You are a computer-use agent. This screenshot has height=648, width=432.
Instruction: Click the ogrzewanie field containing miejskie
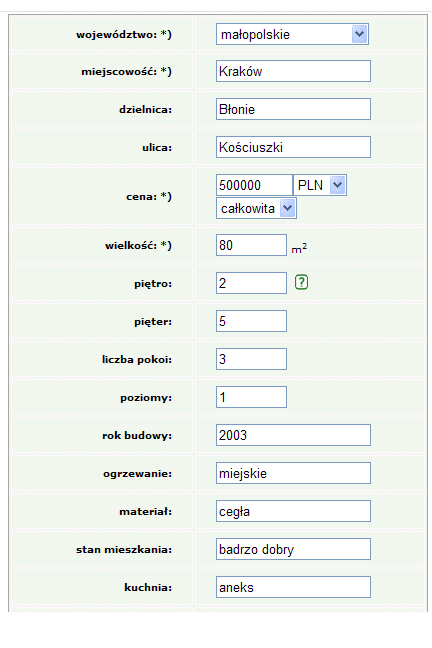point(293,473)
